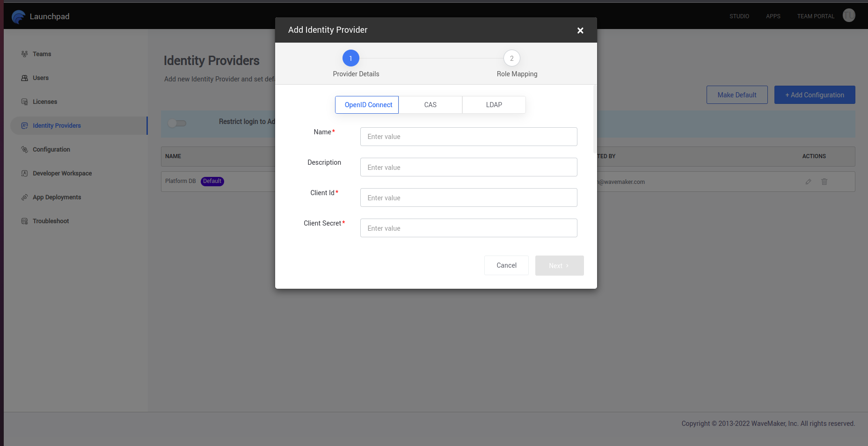This screenshot has height=446, width=868.
Task: Switch to the CAS tab
Action: coord(430,105)
